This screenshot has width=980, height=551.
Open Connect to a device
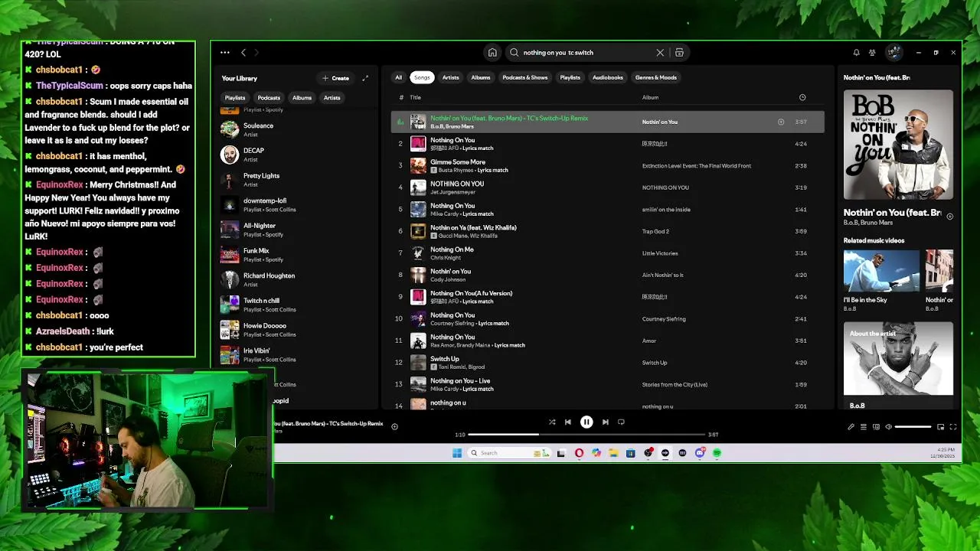pyautogui.click(x=876, y=427)
